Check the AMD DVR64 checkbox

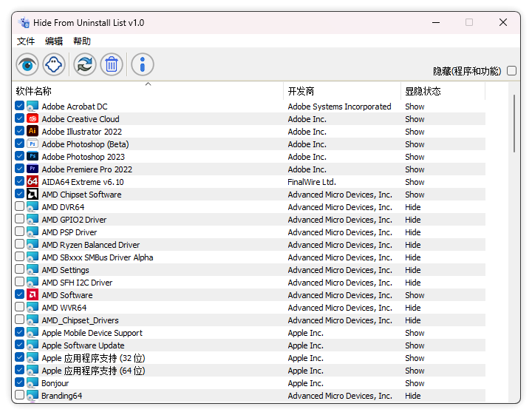[x=20, y=207]
